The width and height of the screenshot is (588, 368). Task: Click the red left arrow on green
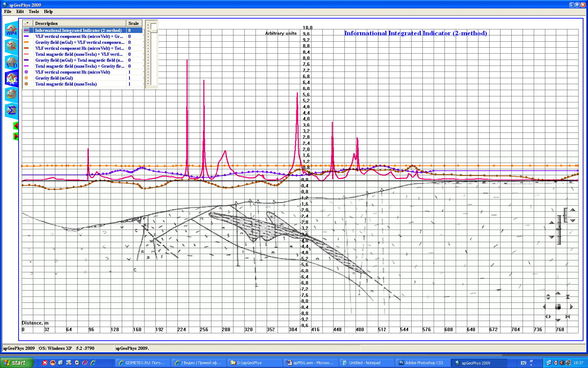[16, 126]
